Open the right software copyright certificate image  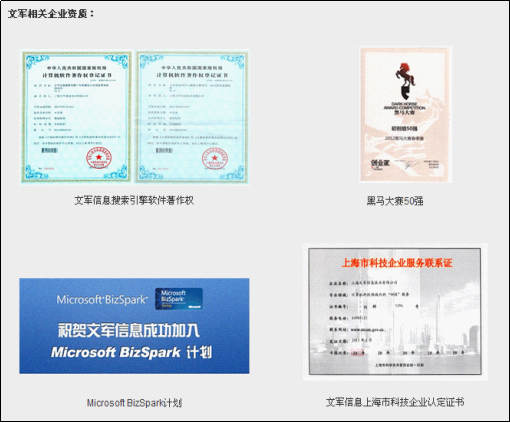(192, 117)
